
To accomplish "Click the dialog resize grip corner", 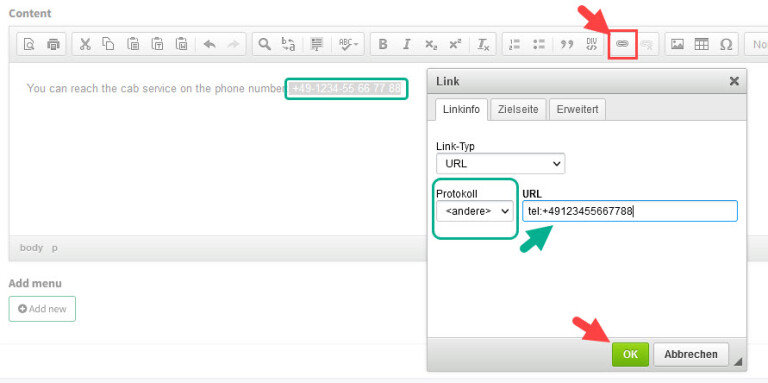I will coord(738,362).
